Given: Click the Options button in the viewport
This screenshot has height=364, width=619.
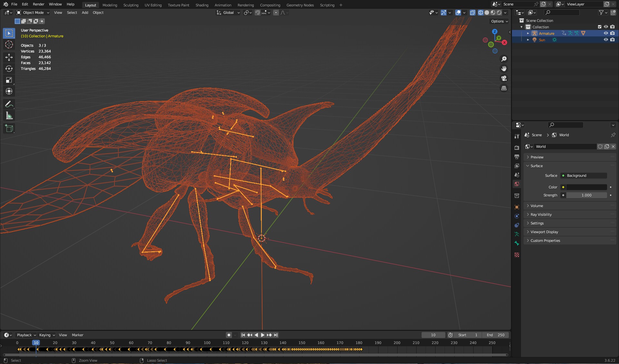Looking at the screenshot, I should 499,21.
